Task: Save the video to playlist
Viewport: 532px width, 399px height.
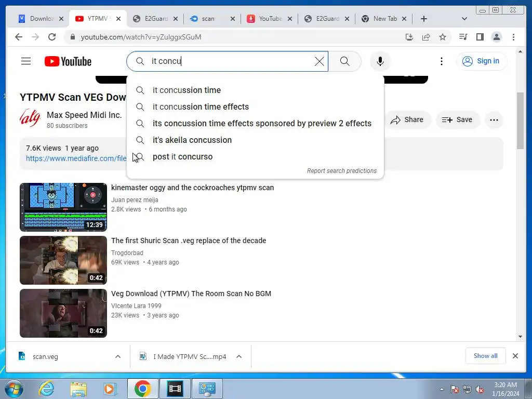Action: 458,120
